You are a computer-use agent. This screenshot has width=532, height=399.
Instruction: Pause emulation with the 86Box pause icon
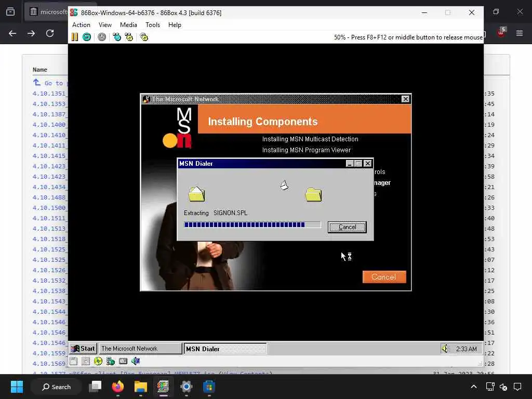point(75,37)
